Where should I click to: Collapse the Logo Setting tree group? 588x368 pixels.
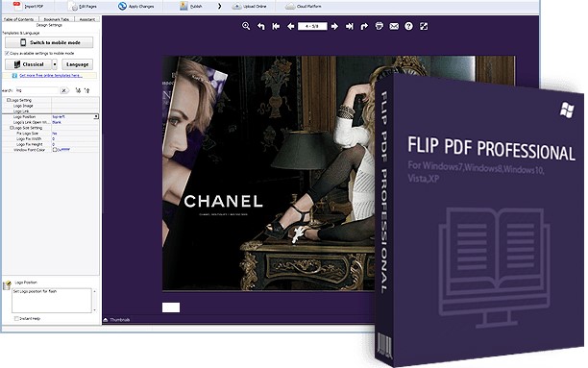click(x=9, y=100)
